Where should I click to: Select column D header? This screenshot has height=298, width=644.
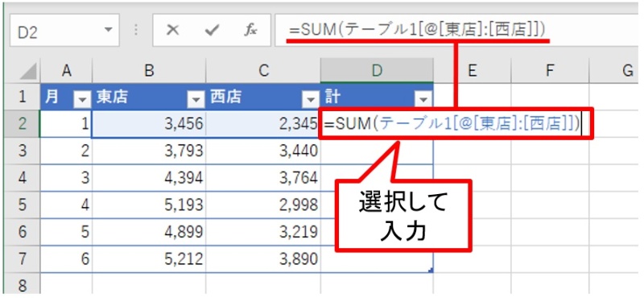click(x=377, y=71)
